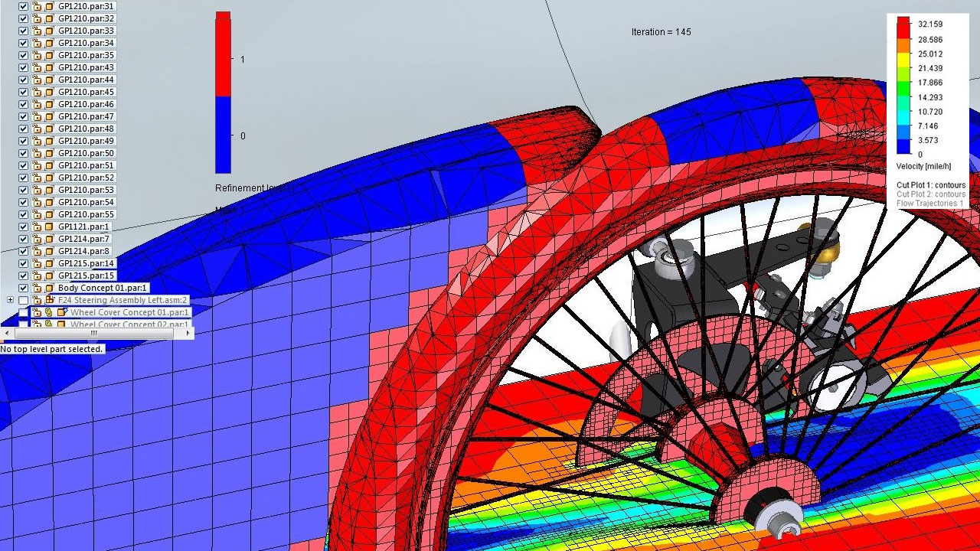Screen dimensions: 980x551
Task: Select F24 Steering Assembly Left.asm:2 label
Action: (x=122, y=300)
